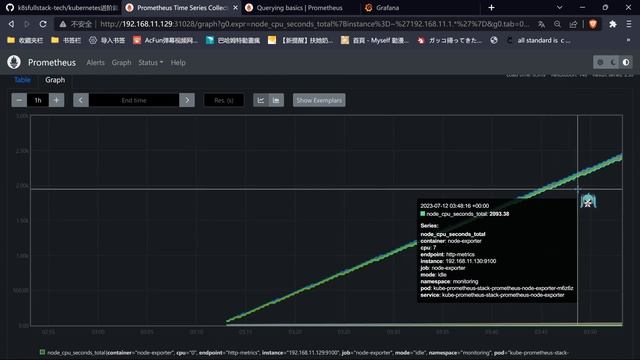Screen dimensions: 640x360
Task: Open the extensions puzzle icon
Action: 613,24
